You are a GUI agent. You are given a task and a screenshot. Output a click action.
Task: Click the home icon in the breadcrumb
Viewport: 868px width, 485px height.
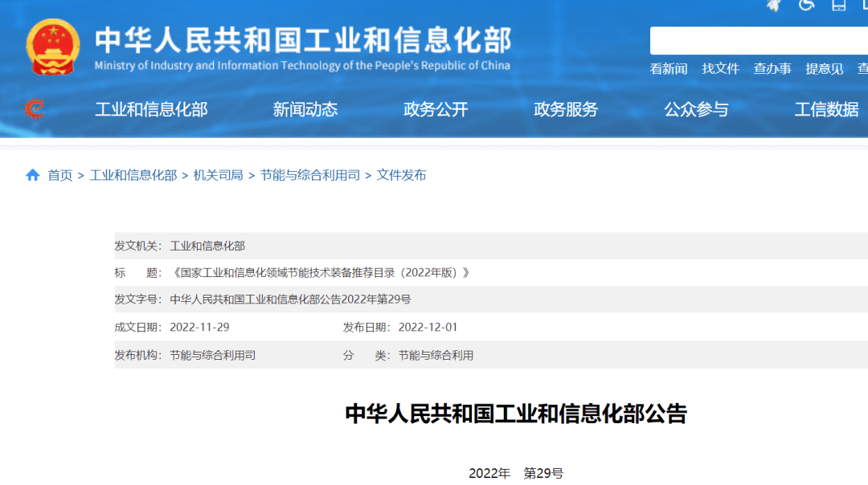tap(31, 174)
